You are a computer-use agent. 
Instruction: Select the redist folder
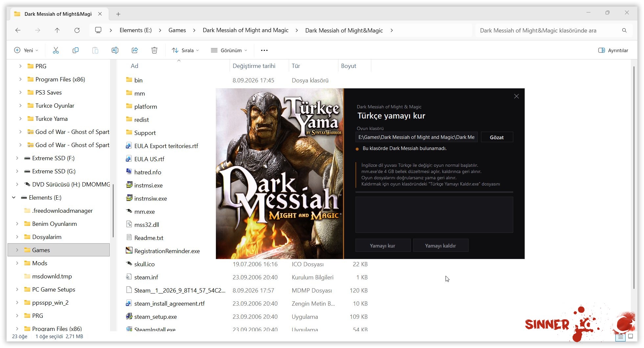click(142, 120)
